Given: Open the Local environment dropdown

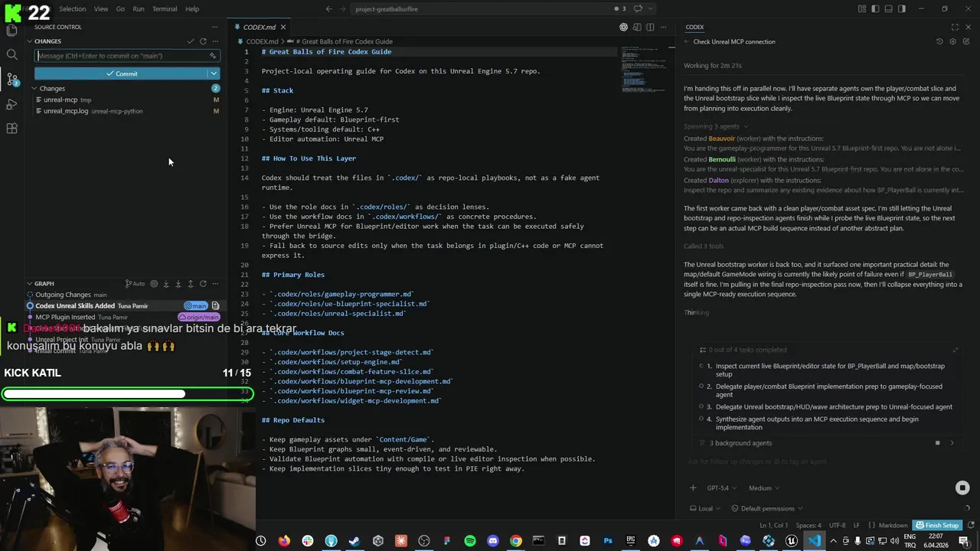Looking at the screenshot, I should (x=704, y=508).
